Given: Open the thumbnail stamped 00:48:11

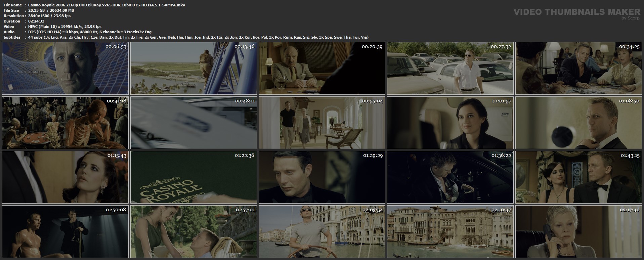Looking at the screenshot, I should [x=194, y=123].
